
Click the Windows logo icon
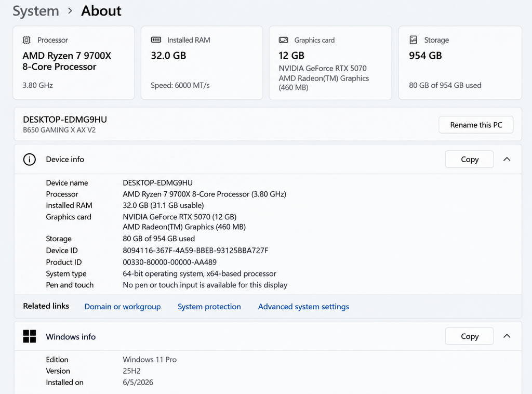(x=30, y=336)
